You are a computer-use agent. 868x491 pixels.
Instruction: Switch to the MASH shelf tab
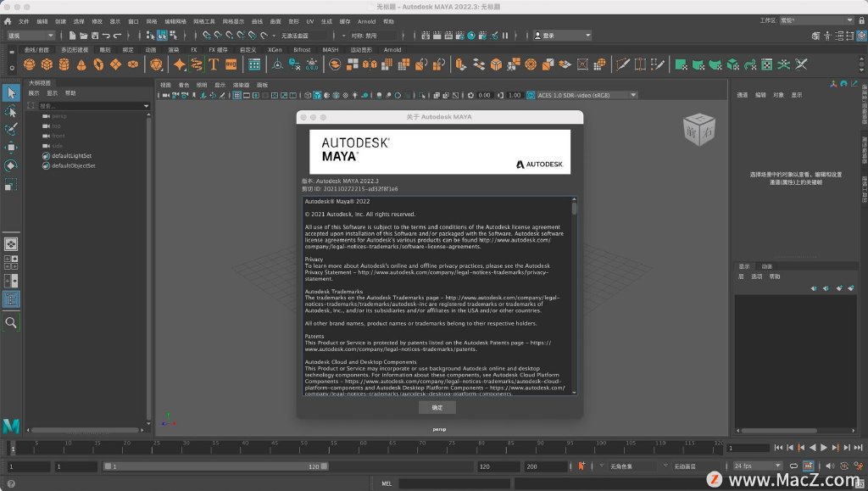[x=331, y=50]
